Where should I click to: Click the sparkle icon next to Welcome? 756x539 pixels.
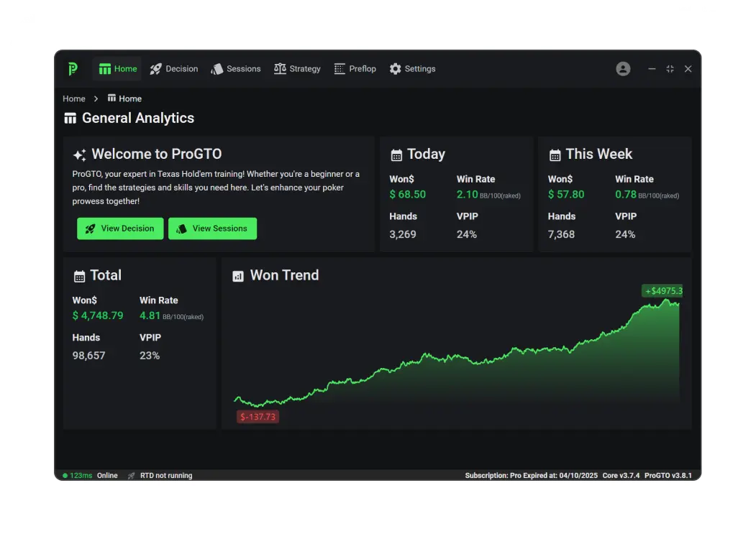(79, 155)
